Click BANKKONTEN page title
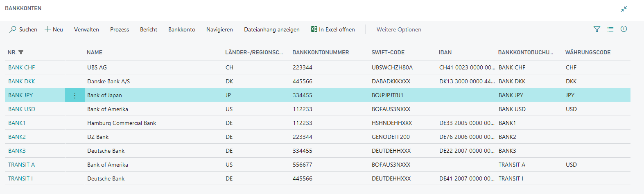644x194 pixels. point(23,8)
